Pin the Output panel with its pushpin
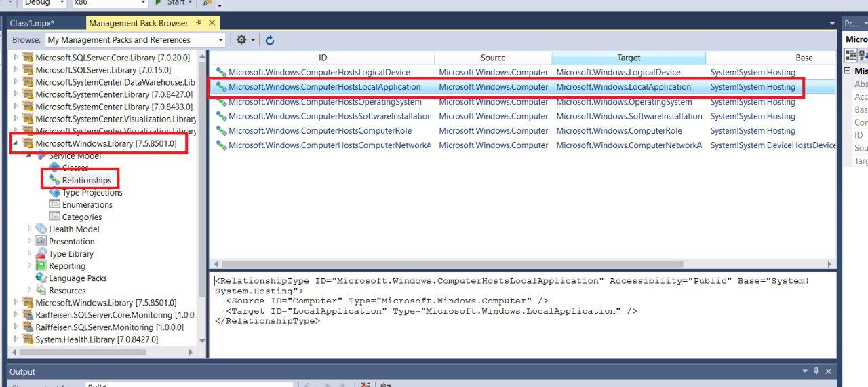 pyautogui.click(x=816, y=371)
